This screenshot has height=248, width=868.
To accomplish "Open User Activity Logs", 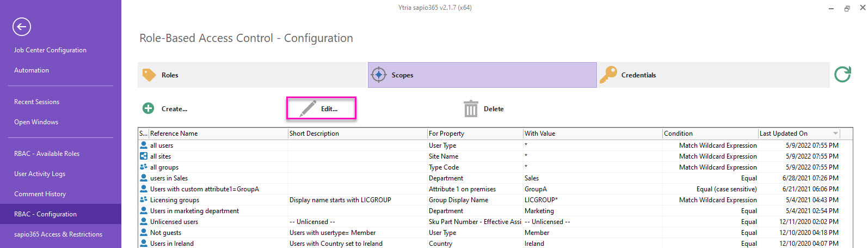I will coord(40,174).
